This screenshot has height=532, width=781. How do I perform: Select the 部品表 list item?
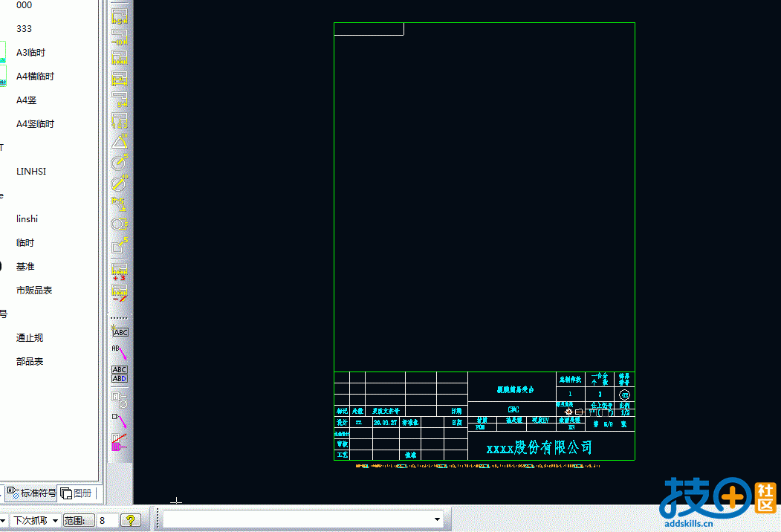click(x=30, y=362)
